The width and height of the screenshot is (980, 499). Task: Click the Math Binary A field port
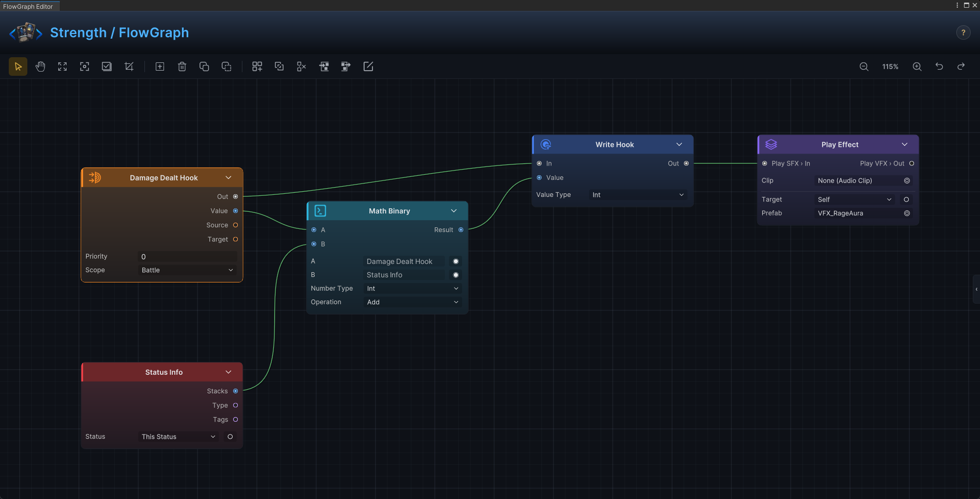pyautogui.click(x=456, y=261)
